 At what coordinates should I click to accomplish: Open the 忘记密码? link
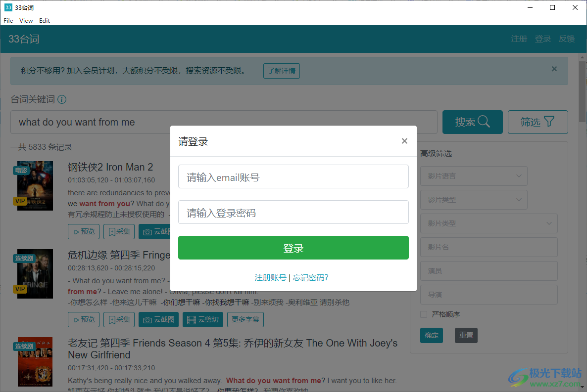click(310, 277)
